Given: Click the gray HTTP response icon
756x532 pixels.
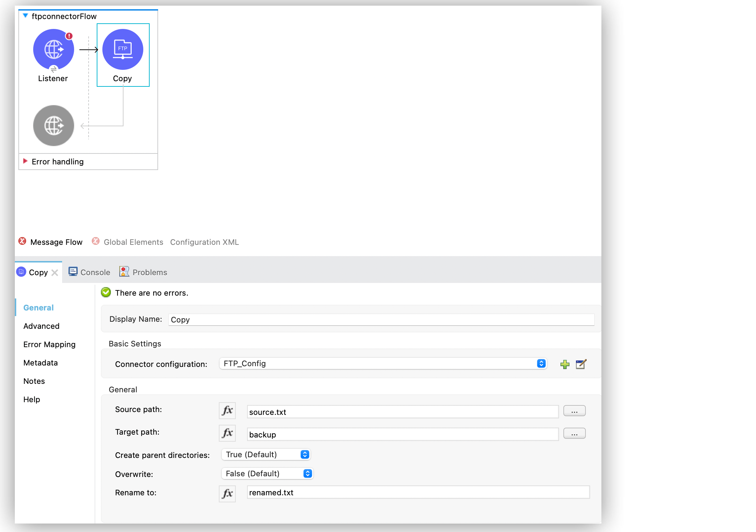Looking at the screenshot, I should [54, 126].
